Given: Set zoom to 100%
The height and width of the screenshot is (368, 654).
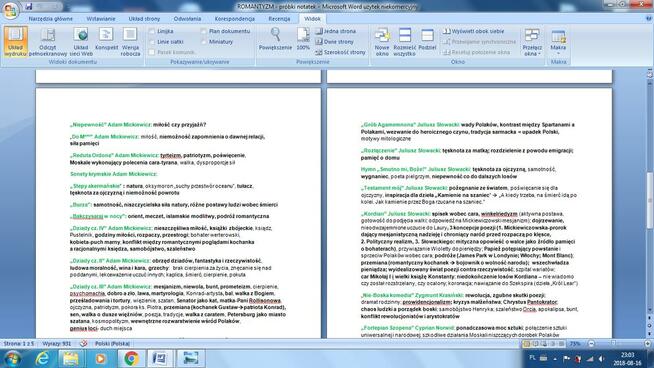Looking at the screenshot, I should tap(303, 39).
